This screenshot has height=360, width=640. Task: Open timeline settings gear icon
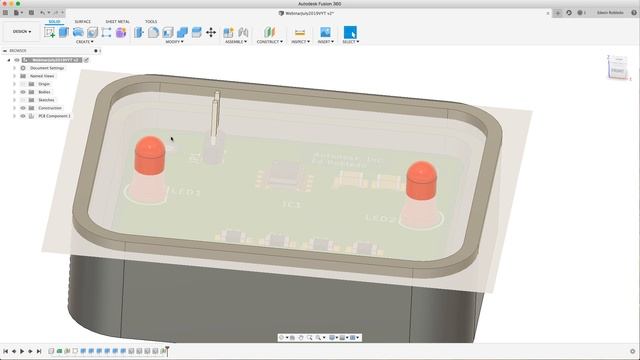tap(633, 351)
